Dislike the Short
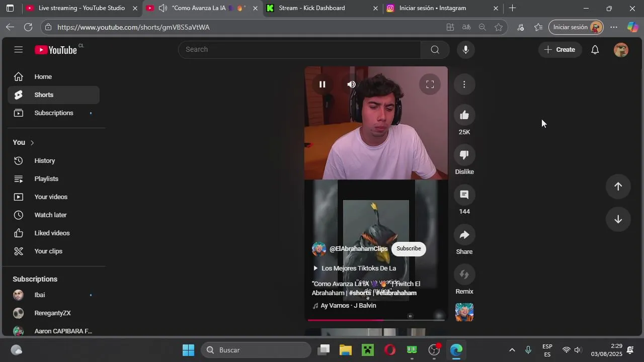The width and height of the screenshot is (644, 362). point(464,155)
